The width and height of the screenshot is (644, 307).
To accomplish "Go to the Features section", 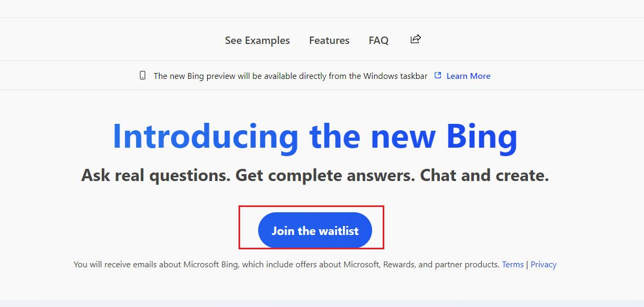I will click(329, 40).
